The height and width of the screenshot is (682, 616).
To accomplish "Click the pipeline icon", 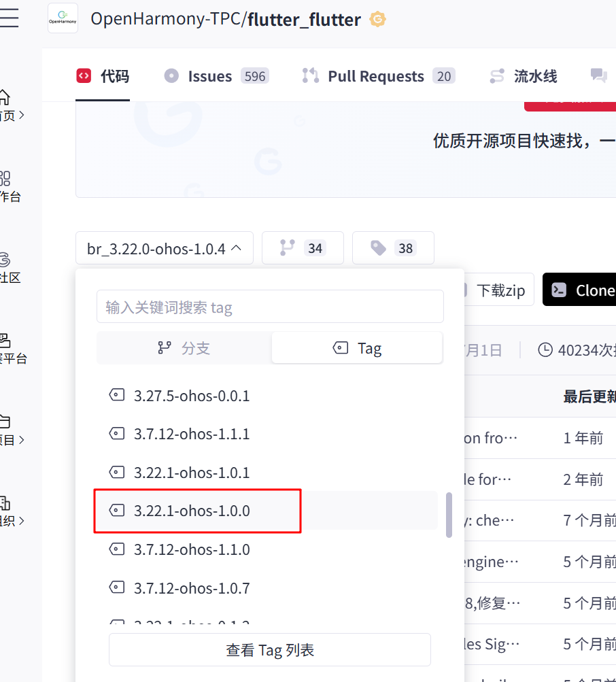I will [x=497, y=76].
